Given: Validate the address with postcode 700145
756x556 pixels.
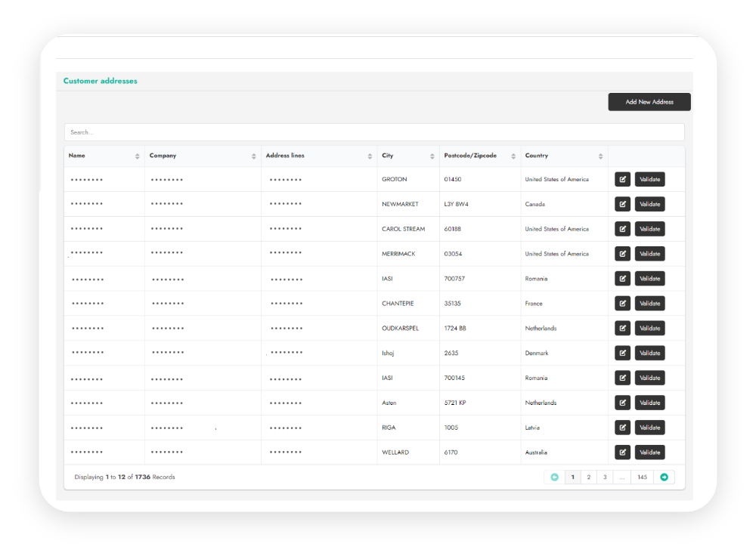Looking at the screenshot, I should [650, 378].
